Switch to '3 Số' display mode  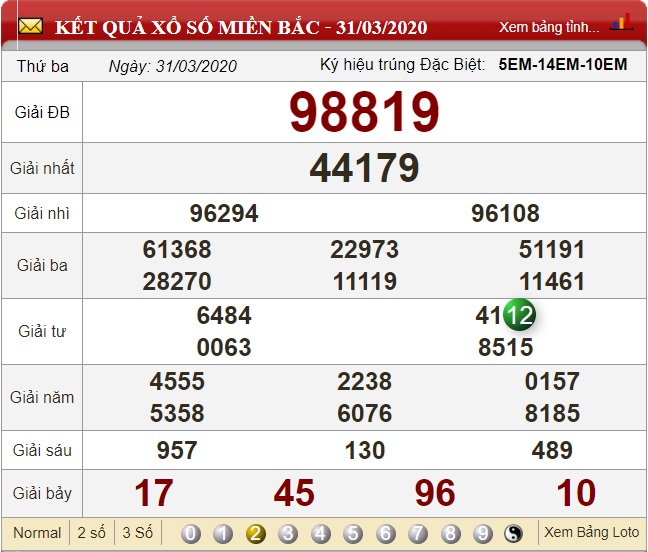click(x=138, y=533)
